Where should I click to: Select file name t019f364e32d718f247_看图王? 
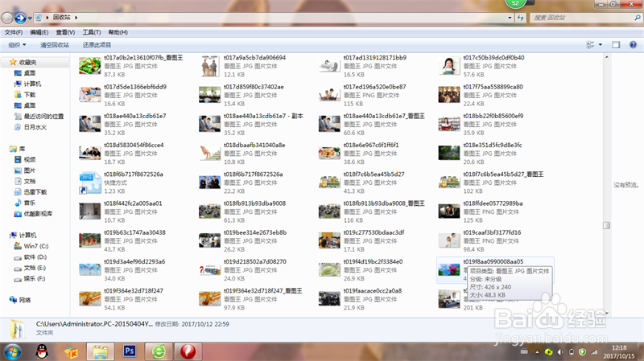[263, 291]
